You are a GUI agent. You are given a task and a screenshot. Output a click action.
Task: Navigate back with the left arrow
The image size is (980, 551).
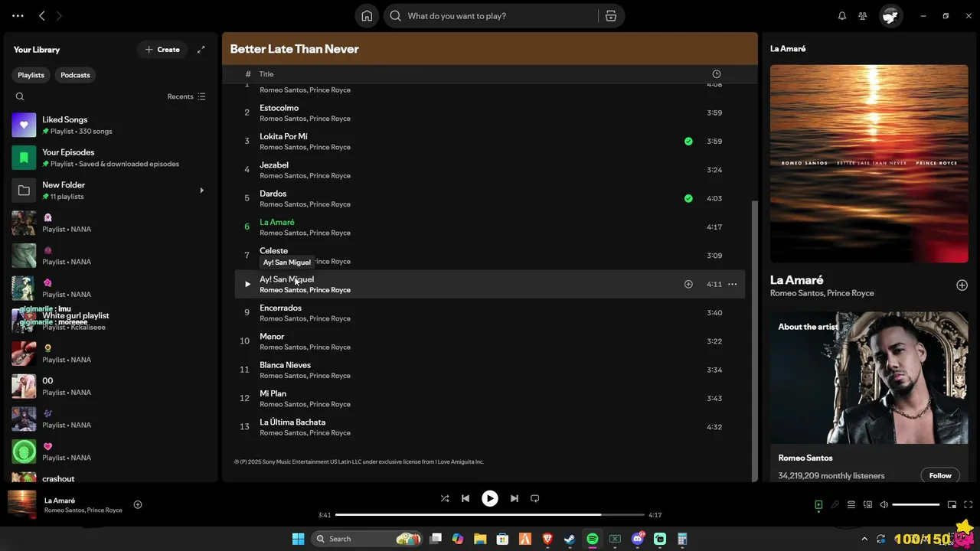click(42, 16)
